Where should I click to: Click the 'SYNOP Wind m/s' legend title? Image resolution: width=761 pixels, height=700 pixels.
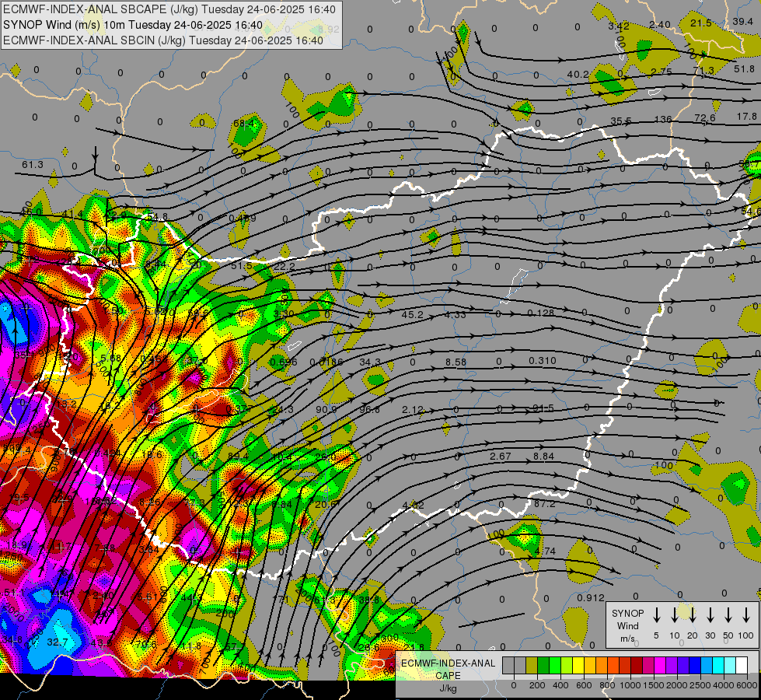coord(627,626)
